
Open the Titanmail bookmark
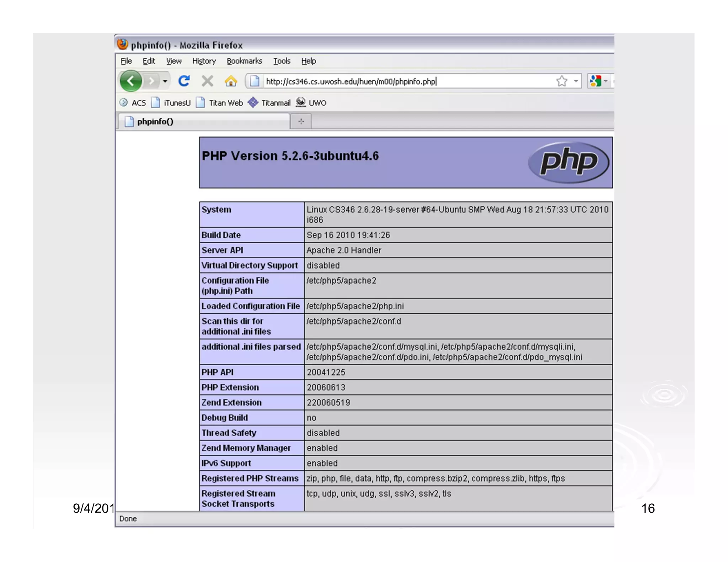click(x=269, y=103)
